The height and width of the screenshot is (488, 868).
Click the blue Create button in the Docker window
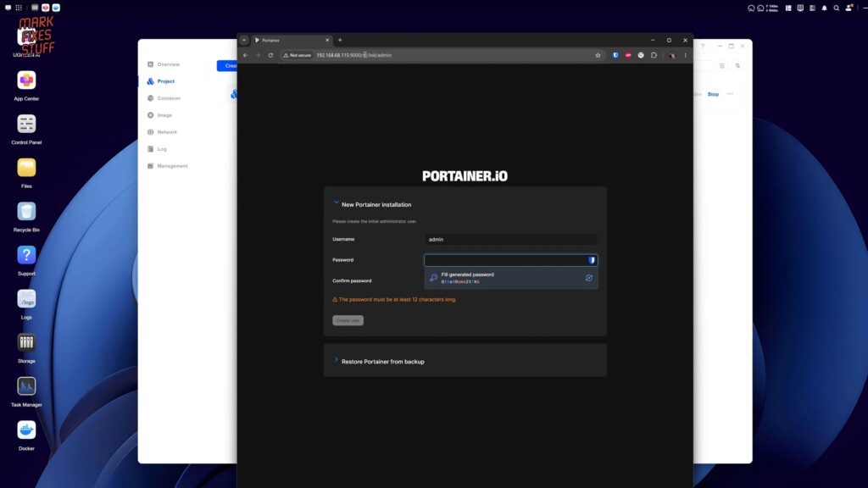coord(227,66)
